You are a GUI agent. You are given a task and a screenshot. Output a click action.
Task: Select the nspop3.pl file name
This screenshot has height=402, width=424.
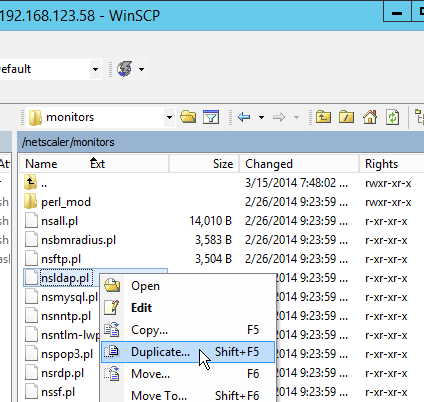[x=67, y=354]
